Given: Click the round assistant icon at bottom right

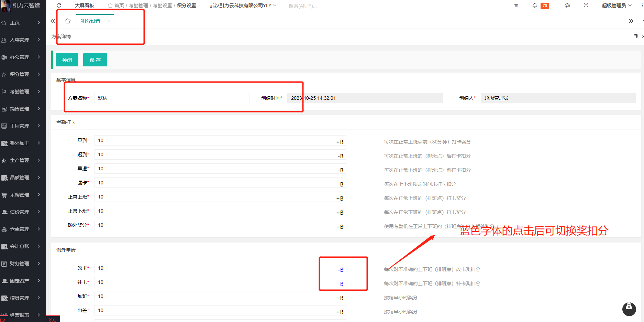Looking at the screenshot, I should [x=629, y=309].
